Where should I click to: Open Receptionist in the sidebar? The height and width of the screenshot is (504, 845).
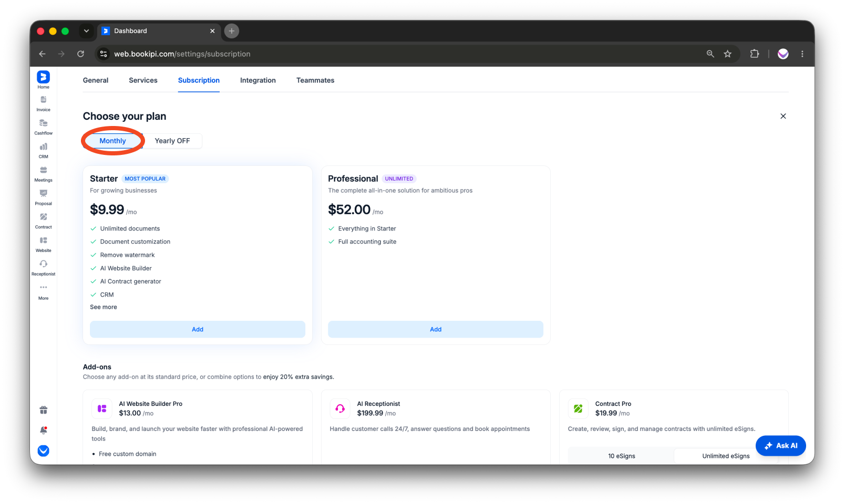(x=43, y=268)
